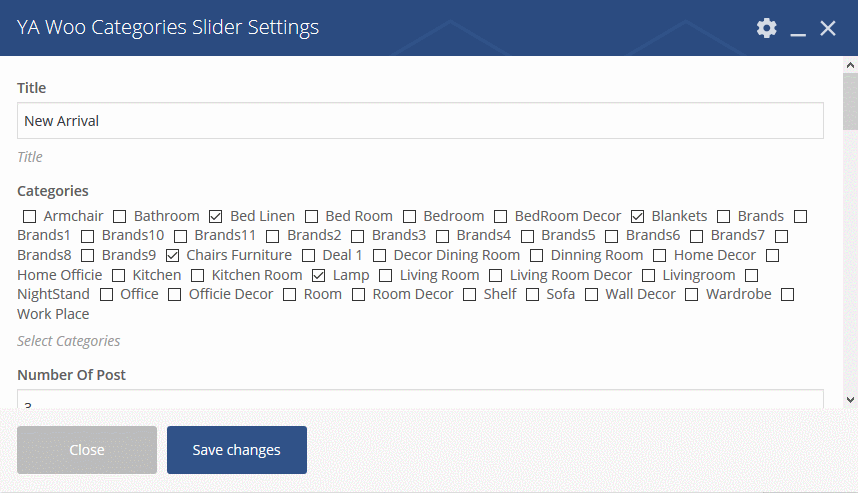Select the Wall Decor checkbox
The width and height of the screenshot is (858, 493).
click(x=592, y=295)
